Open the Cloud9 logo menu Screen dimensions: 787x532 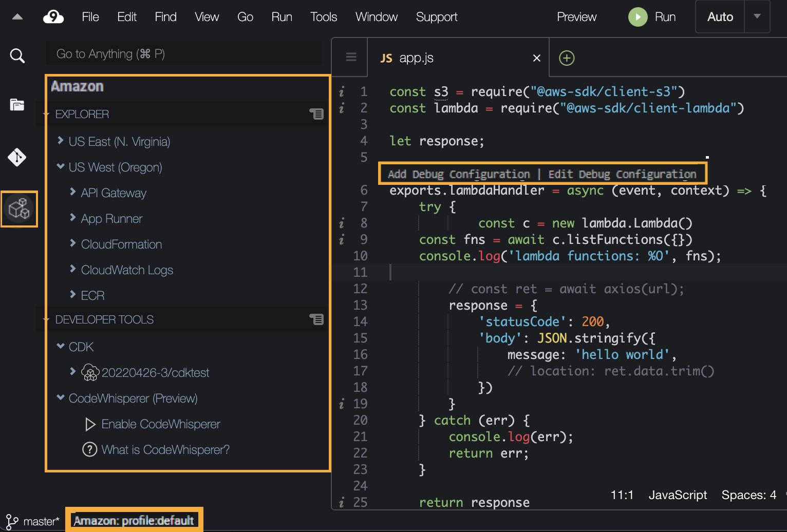pyautogui.click(x=53, y=17)
